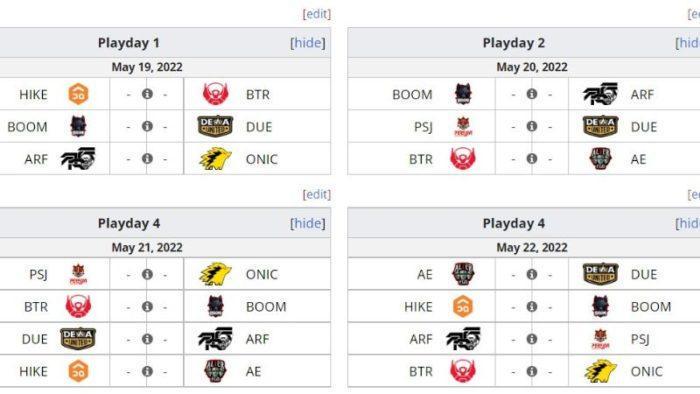Viewport: 700px width, 394px height.
Task: Click the edit link above Playday 1
Action: 317,14
